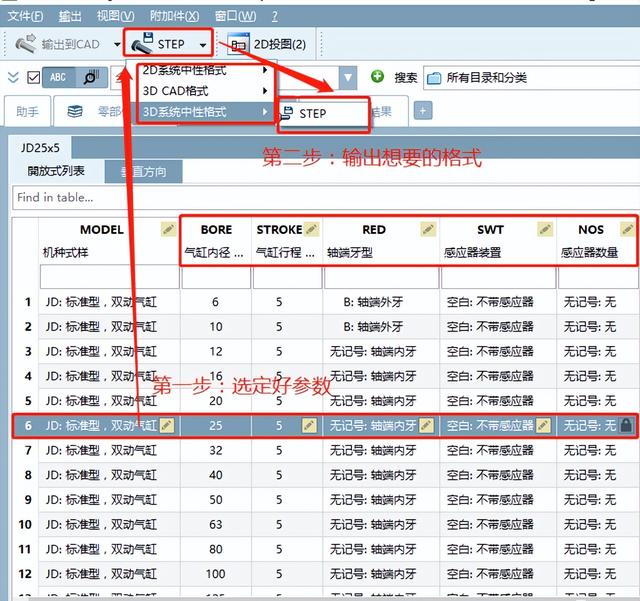Open the 附件(X) menu
Viewport: 640px width, 601px height.
pos(173,16)
